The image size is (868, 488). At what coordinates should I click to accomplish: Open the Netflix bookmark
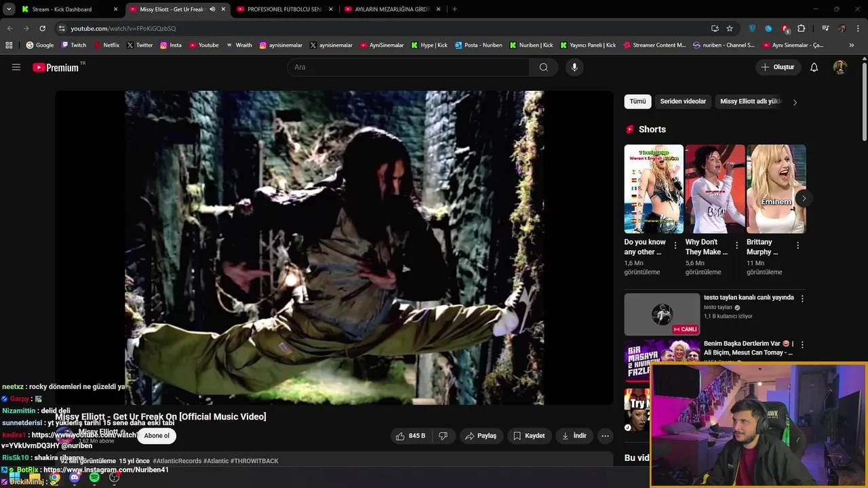click(x=106, y=45)
